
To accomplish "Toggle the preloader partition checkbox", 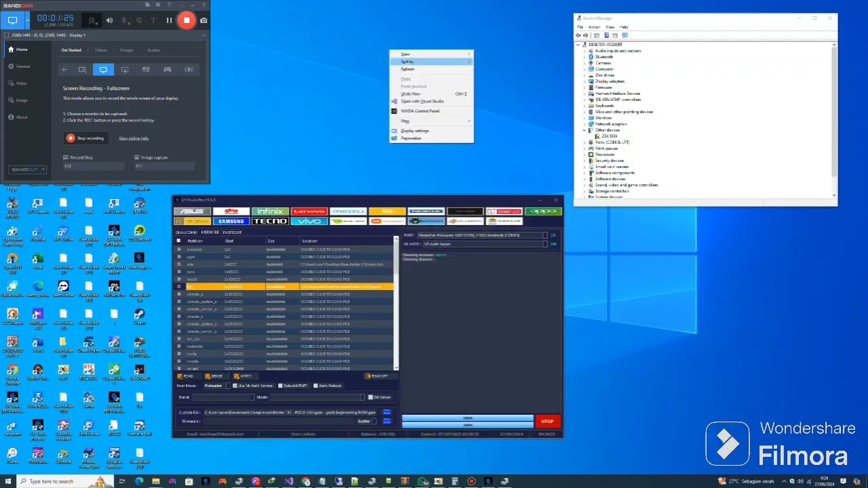I will tap(179, 249).
